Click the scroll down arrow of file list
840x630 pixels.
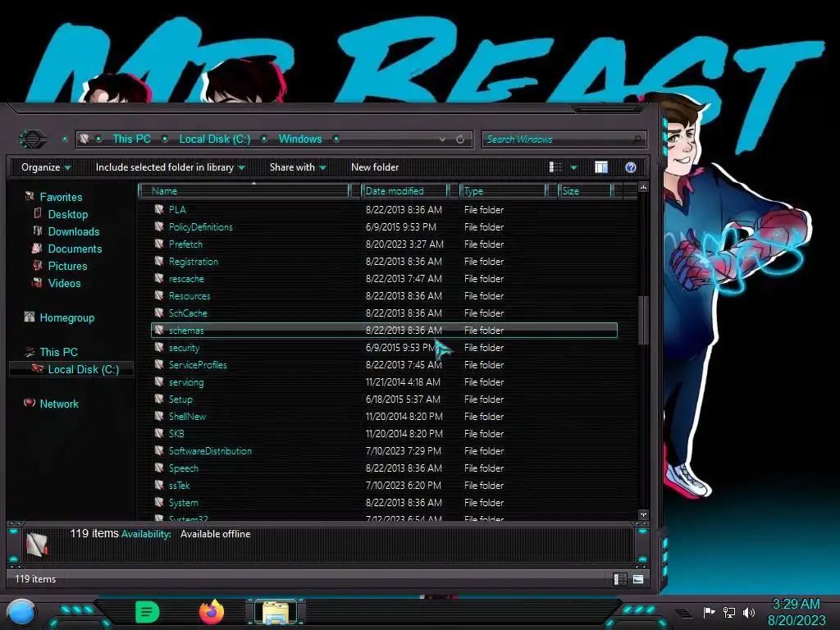pos(643,515)
